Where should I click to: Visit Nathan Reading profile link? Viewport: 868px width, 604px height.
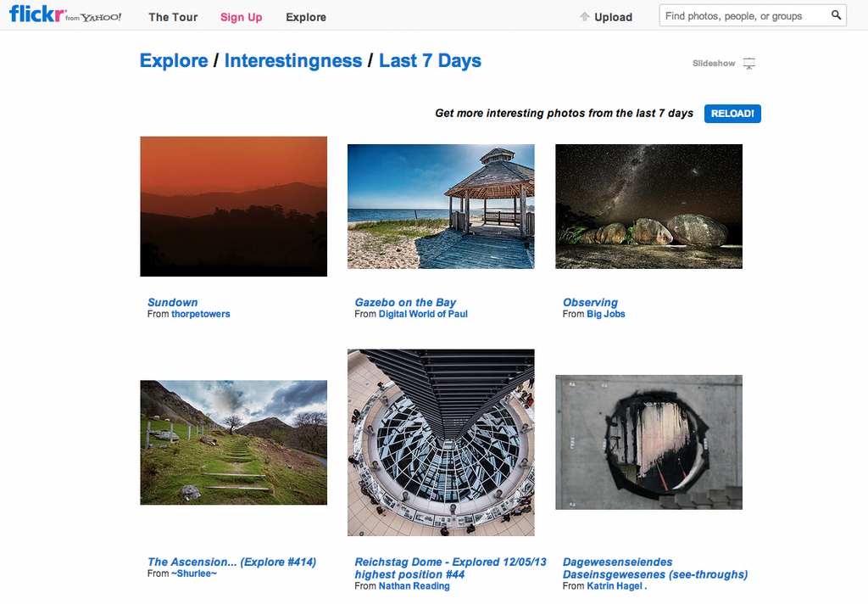[414, 586]
